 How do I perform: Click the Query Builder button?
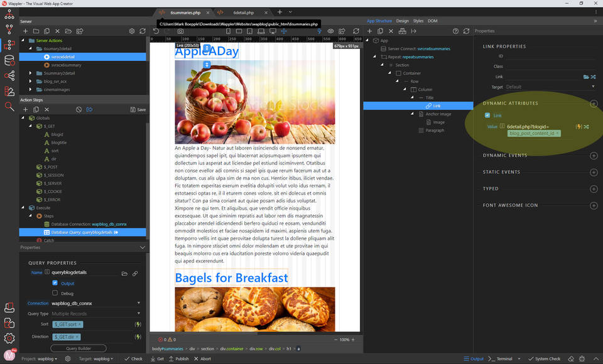pyautogui.click(x=78, y=348)
